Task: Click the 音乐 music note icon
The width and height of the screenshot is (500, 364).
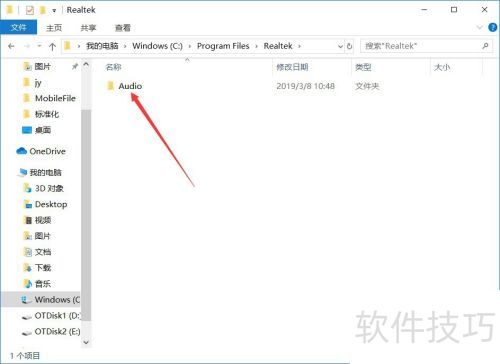Action: (x=28, y=284)
